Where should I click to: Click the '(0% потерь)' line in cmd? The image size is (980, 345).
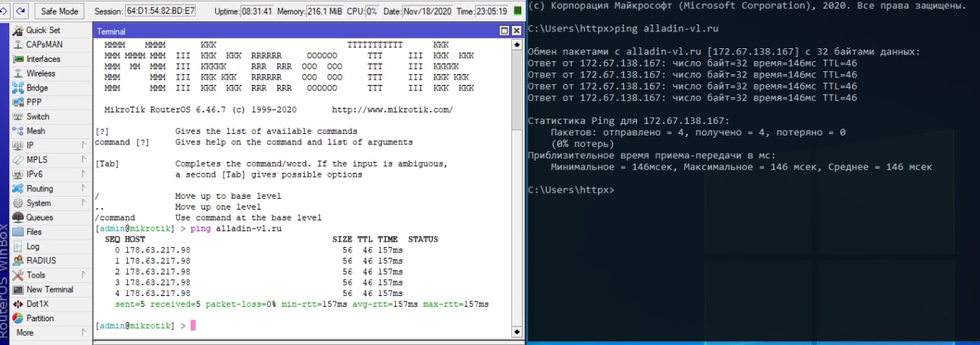pyautogui.click(x=583, y=144)
